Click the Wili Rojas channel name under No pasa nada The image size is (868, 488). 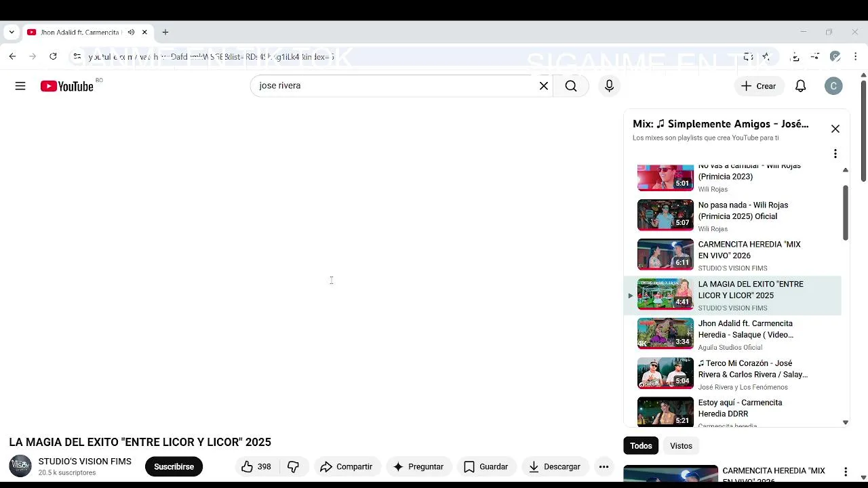[713, 229]
